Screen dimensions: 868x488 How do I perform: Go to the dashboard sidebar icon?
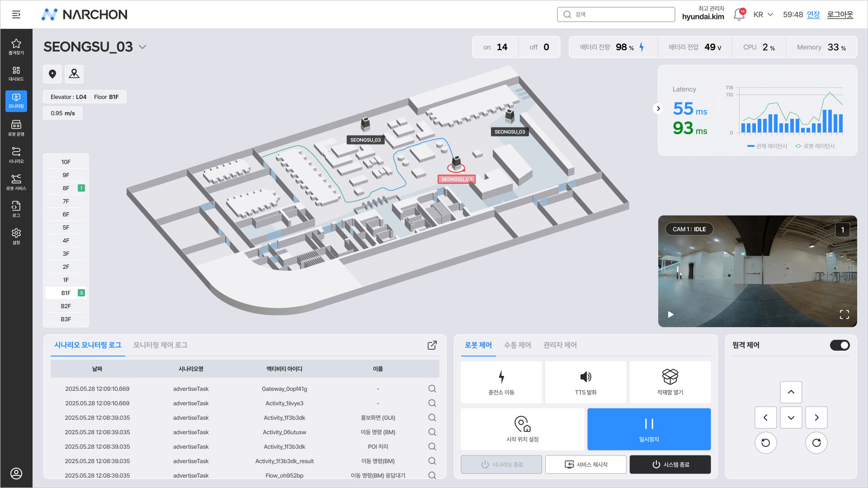tap(16, 74)
